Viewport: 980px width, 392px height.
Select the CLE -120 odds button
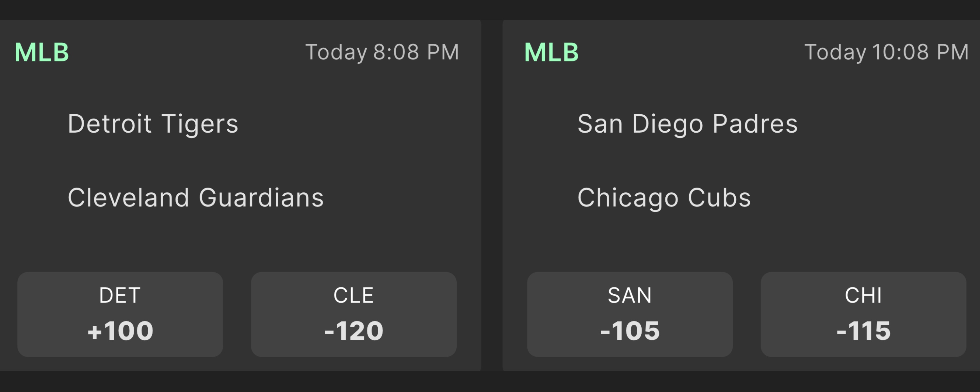click(x=353, y=314)
